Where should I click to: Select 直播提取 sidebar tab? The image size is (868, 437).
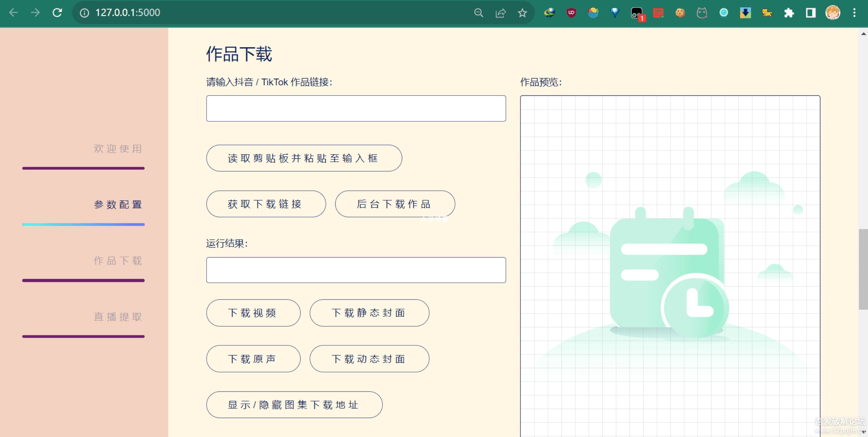coord(118,317)
